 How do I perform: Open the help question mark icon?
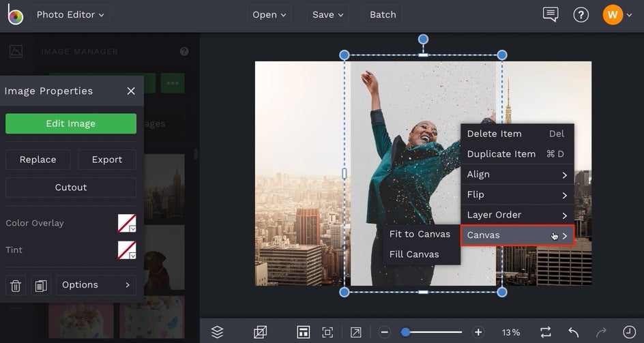tap(581, 15)
